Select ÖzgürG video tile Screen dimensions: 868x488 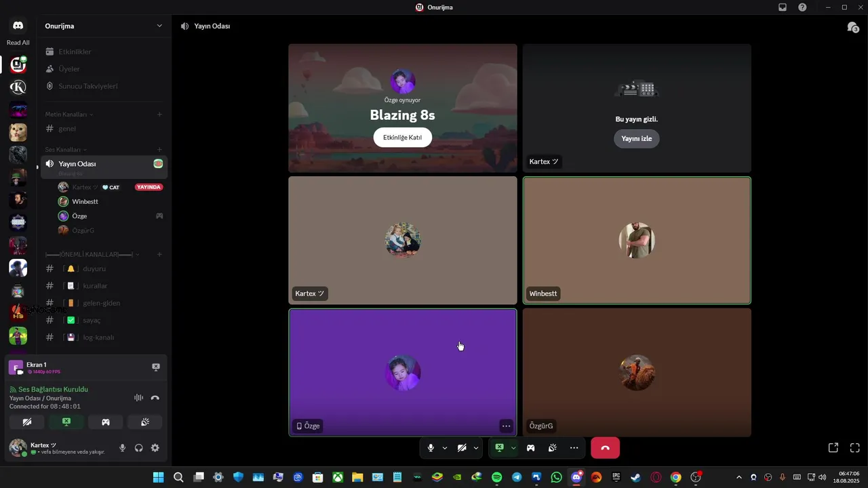tap(637, 372)
